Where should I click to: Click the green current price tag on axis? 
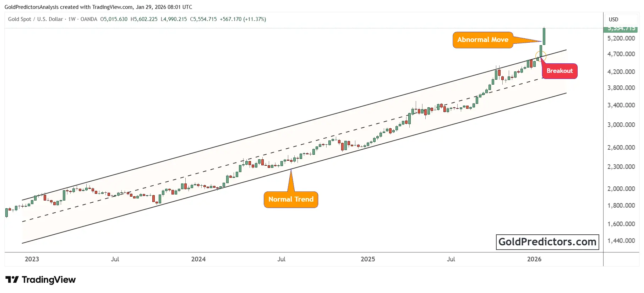coord(621,29)
